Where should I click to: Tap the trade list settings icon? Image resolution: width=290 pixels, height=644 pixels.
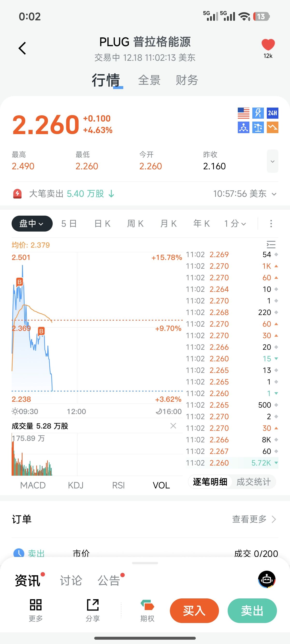(x=271, y=245)
